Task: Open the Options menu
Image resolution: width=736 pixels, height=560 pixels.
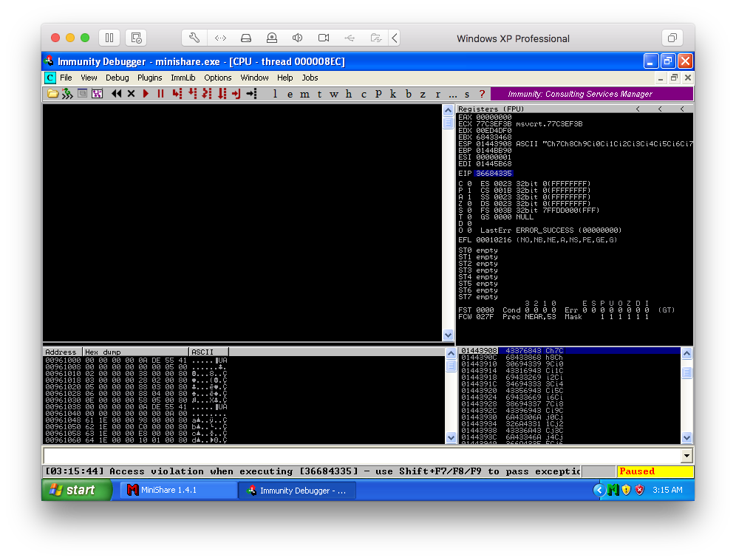Action: tap(218, 78)
